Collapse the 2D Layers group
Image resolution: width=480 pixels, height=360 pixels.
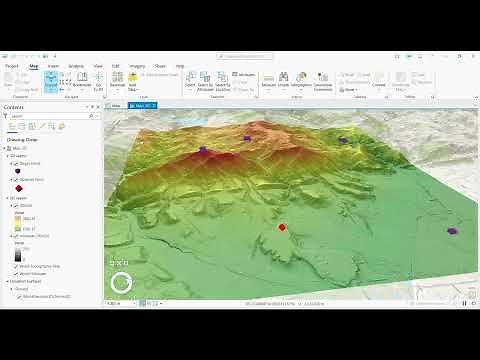click(x=8, y=198)
